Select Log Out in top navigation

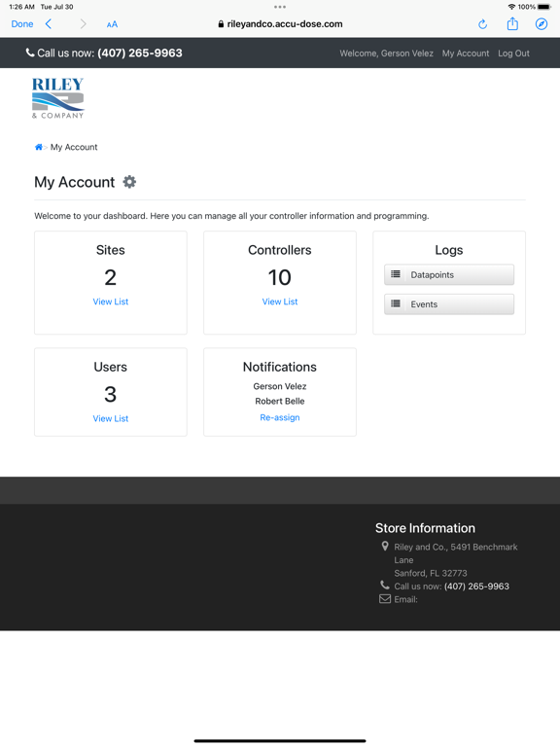tap(513, 53)
